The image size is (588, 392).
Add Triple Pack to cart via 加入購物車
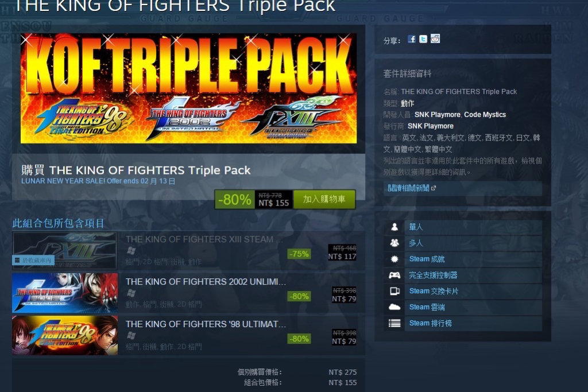(324, 199)
